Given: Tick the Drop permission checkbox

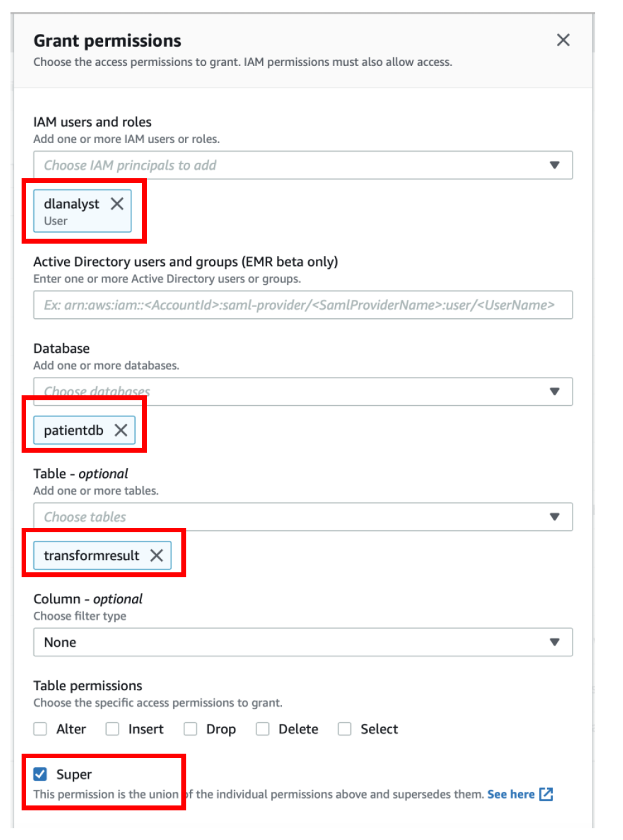Looking at the screenshot, I should click(191, 729).
